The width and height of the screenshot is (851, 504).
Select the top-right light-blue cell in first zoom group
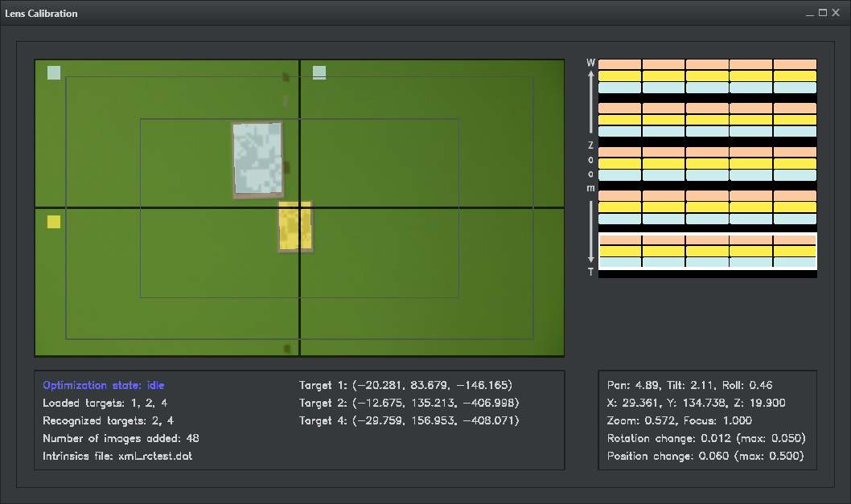click(x=795, y=88)
